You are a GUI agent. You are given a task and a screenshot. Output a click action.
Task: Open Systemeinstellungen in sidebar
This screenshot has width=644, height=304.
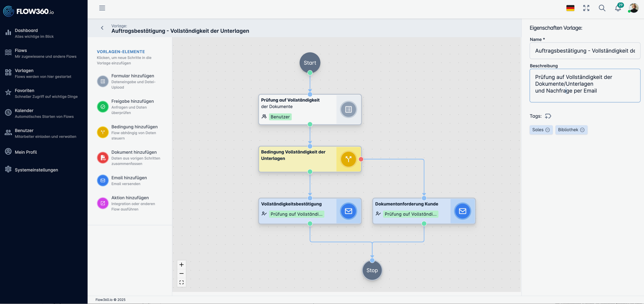[x=36, y=170]
